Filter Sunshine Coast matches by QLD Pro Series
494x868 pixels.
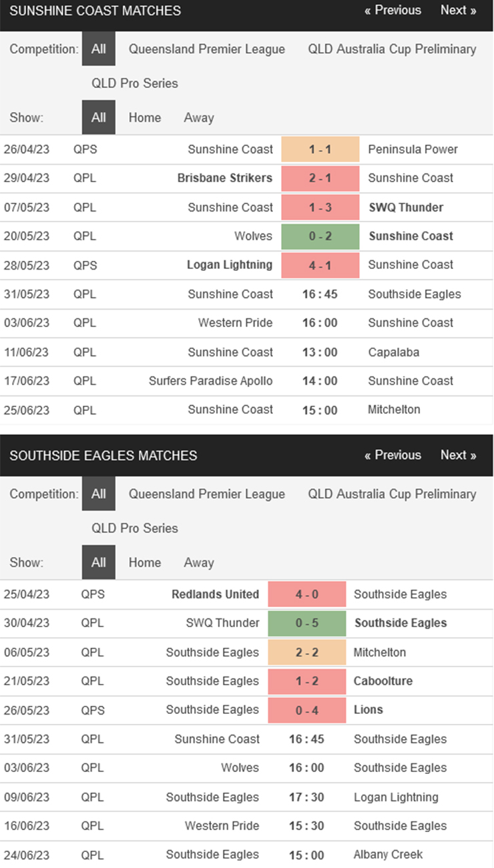click(x=134, y=83)
